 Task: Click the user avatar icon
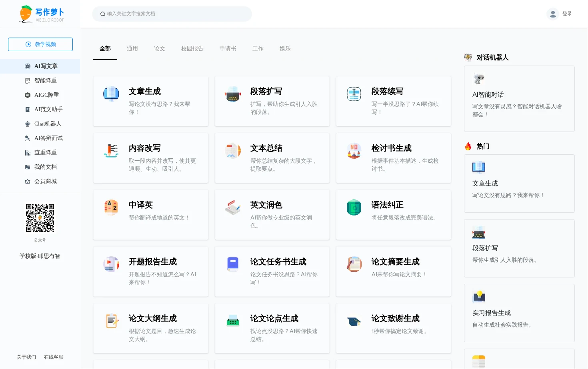553,14
